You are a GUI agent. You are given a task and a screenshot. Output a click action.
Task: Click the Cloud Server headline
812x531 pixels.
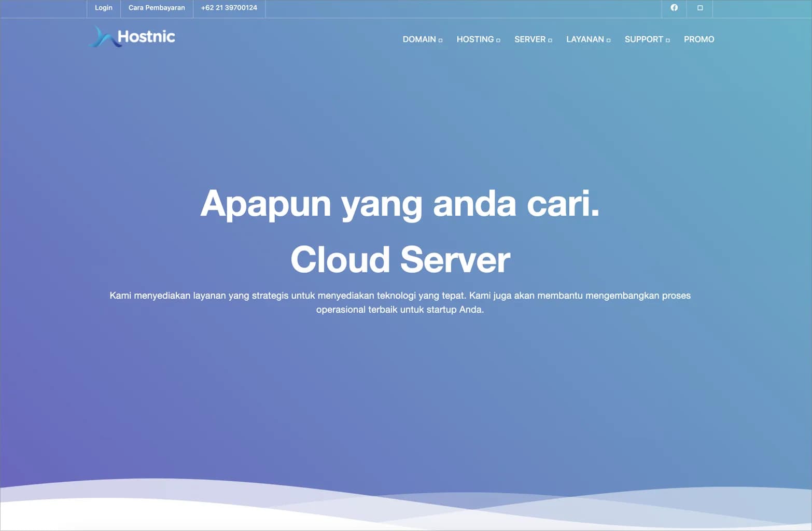click(x=400, y=258)
